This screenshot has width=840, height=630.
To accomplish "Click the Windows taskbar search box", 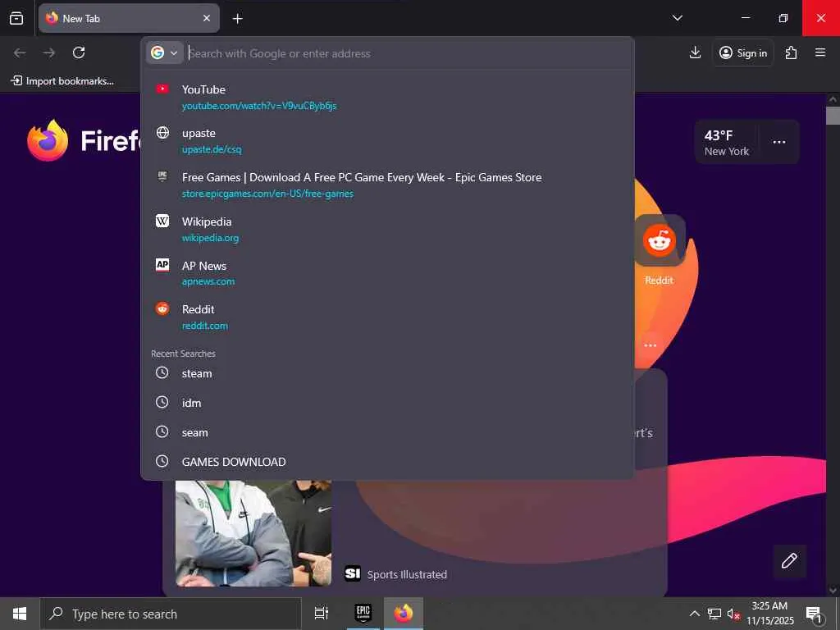I will 171,614.
